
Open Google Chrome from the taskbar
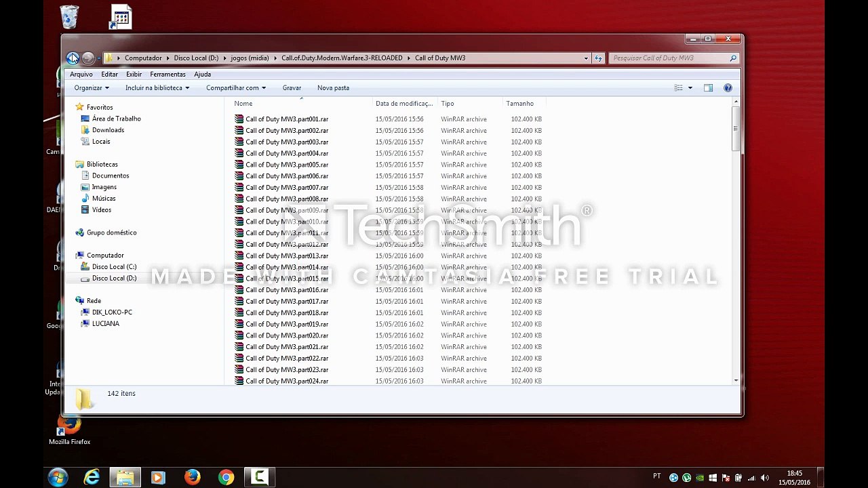point(226,477)
